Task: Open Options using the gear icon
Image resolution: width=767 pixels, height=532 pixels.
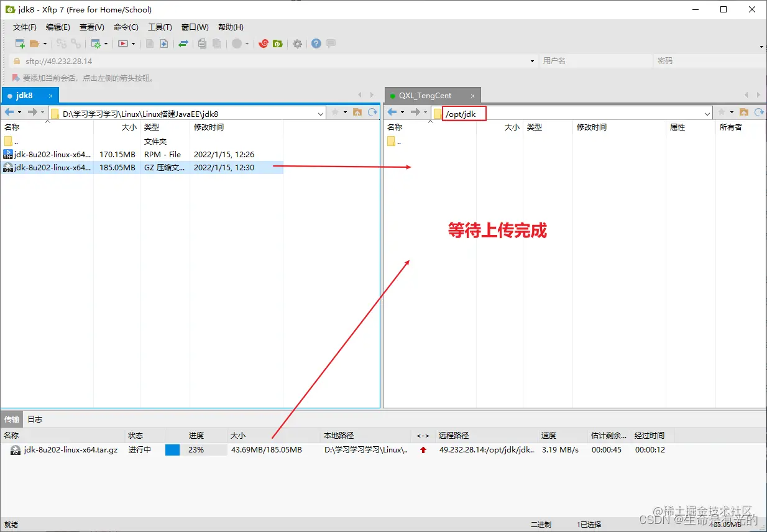Action: tap(298, 44)
